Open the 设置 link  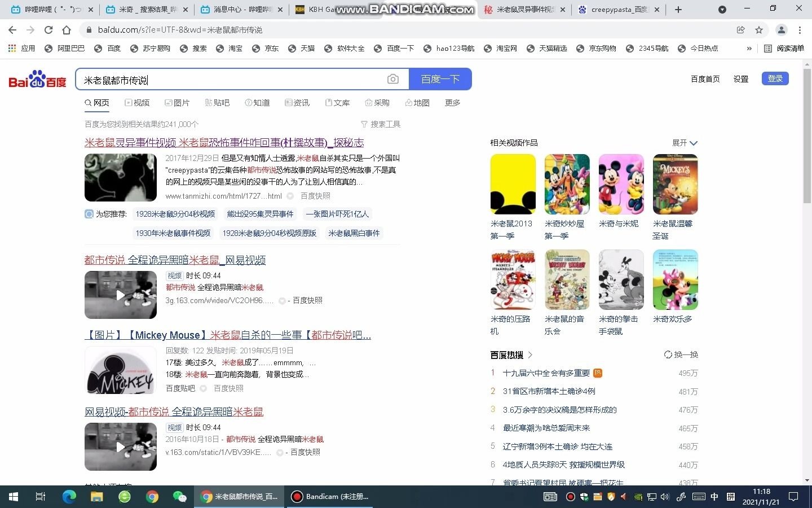click(741, 79)
